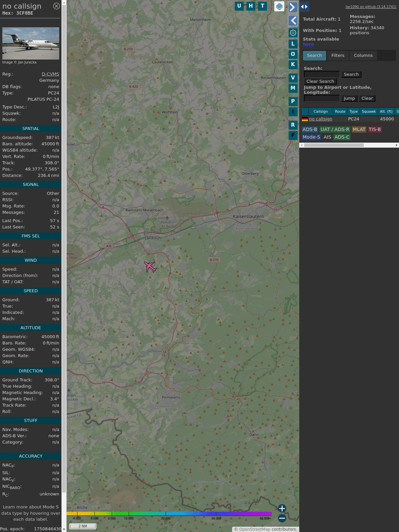Viewport: 399px width, 532px height.
Task: Switch to the Search tab
Action: 314,56
